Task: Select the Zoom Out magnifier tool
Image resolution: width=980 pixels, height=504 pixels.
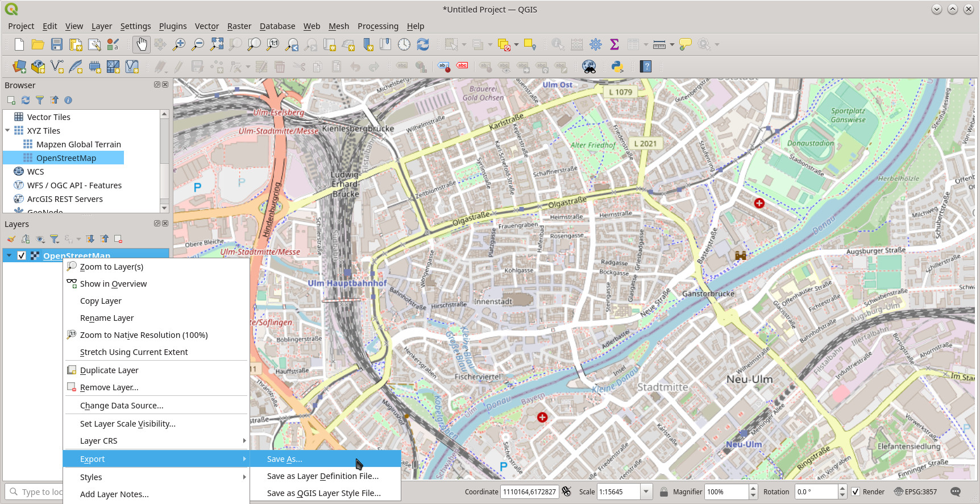Action: [x=198, y=44]
